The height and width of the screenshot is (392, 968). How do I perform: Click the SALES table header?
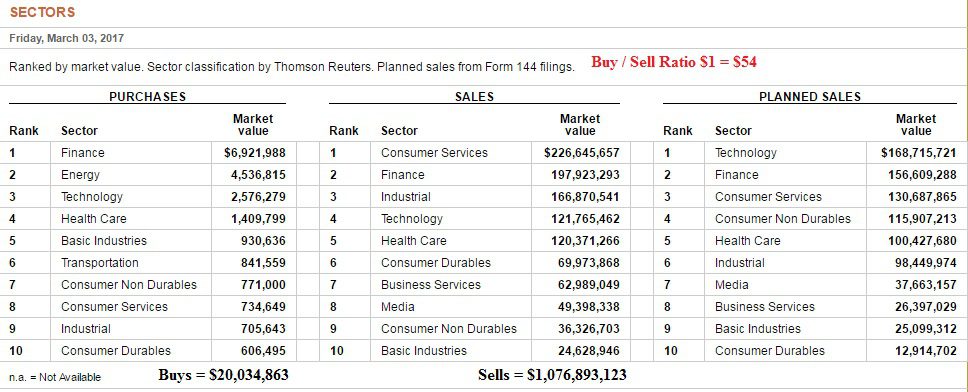coord(474,96)
